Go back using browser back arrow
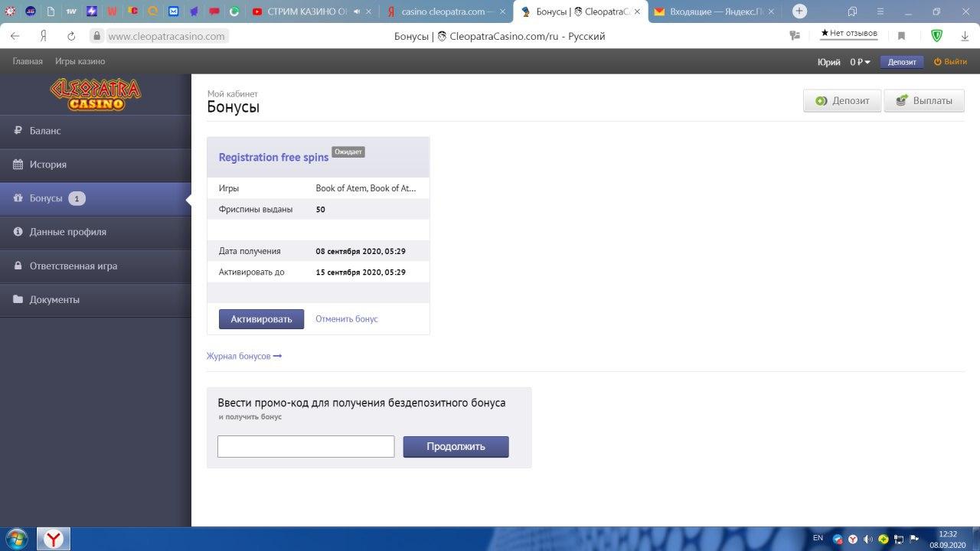The width and height of the screenshot is (980, 551). [15, 36]
